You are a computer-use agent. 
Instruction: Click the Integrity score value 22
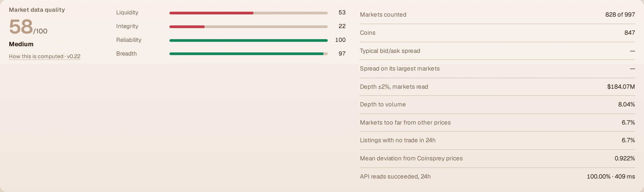[x=342, y=26]
